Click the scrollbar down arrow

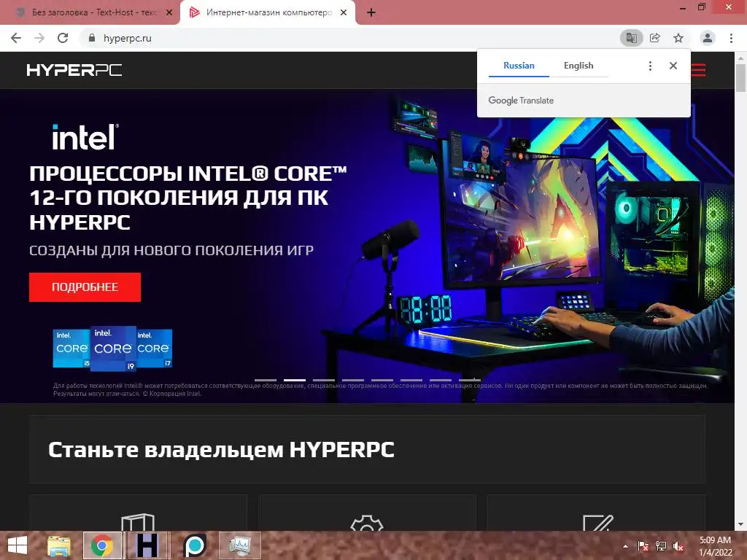[x=741, y=525]
